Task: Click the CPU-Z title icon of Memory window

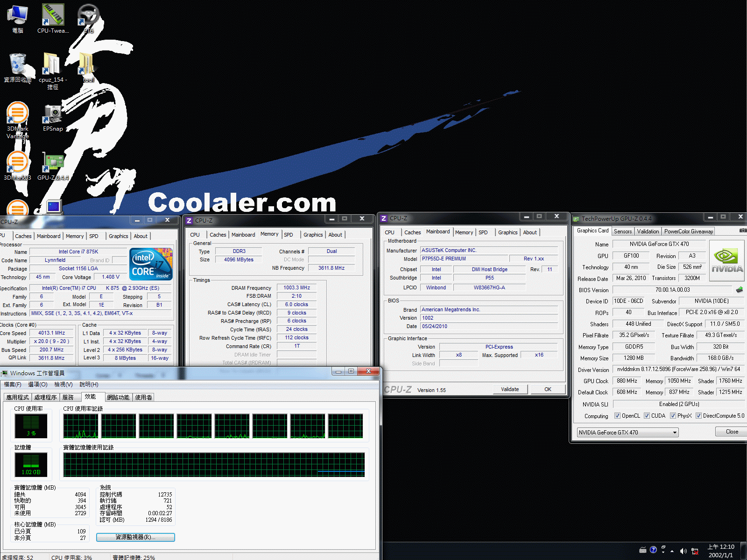Action: (189, 221)
